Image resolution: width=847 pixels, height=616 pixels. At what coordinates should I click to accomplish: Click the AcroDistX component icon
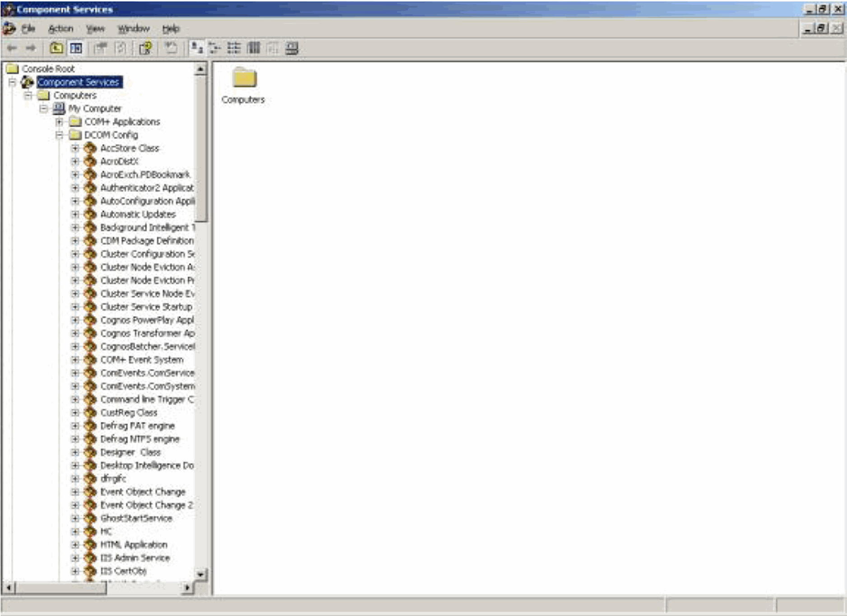pos(91,161)
